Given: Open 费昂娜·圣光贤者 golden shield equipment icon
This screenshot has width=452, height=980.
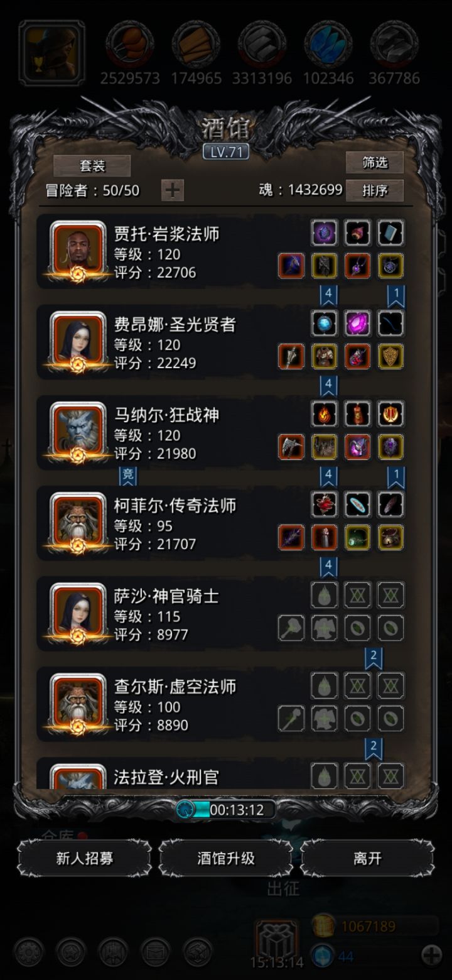Looking at the screenshot, I should [x=390, y=356].
